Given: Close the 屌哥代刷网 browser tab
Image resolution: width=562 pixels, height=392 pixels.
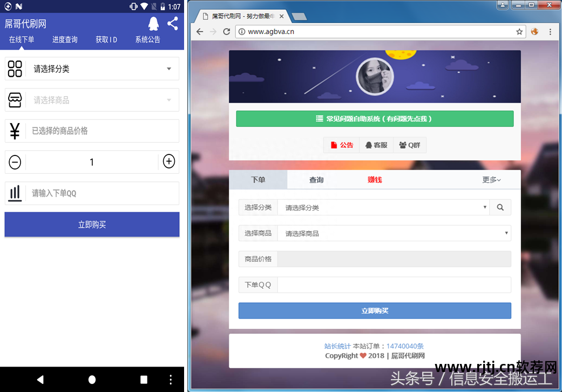Looking at the screenshot, I should click(281, 17).
